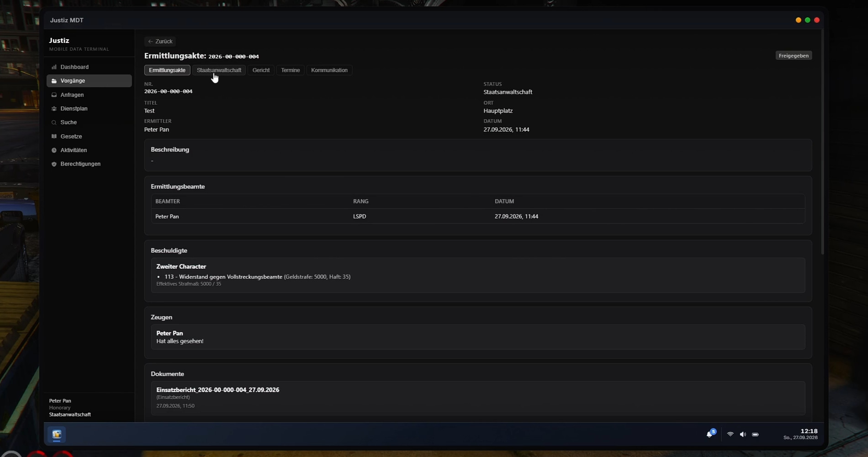Click the charge '113 - Widerstand gegen Vollstreckungsbeamte'
The height and width of the screenshot is (457, 868).
coord(223,277)
